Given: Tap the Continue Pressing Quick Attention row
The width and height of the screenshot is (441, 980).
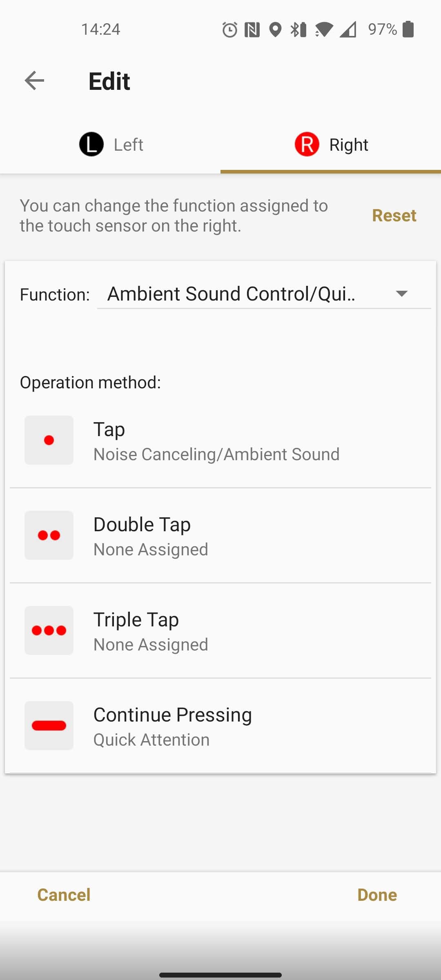Looking at the screenshot, I should point(220,726).
